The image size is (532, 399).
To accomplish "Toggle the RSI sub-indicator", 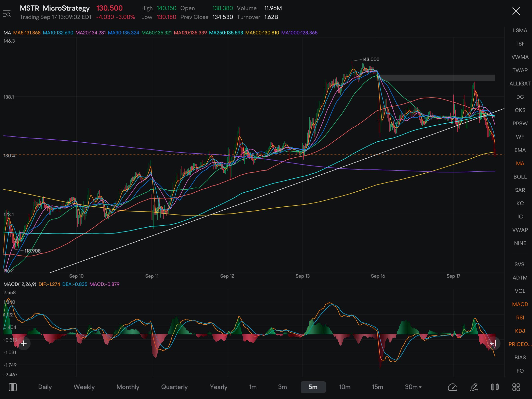I will (520, 318).
